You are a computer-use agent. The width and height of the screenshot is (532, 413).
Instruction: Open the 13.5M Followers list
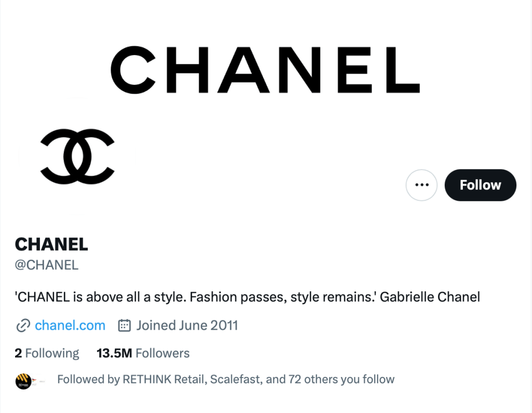[x=143, y=354]
